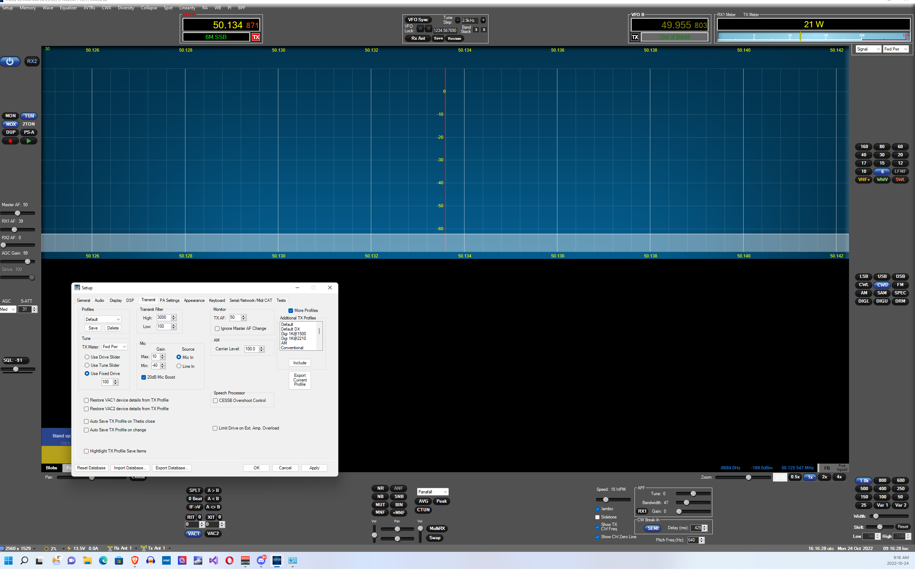Open Discord from the taskbar
915x588 pixels.
click(x=261, y=560)
